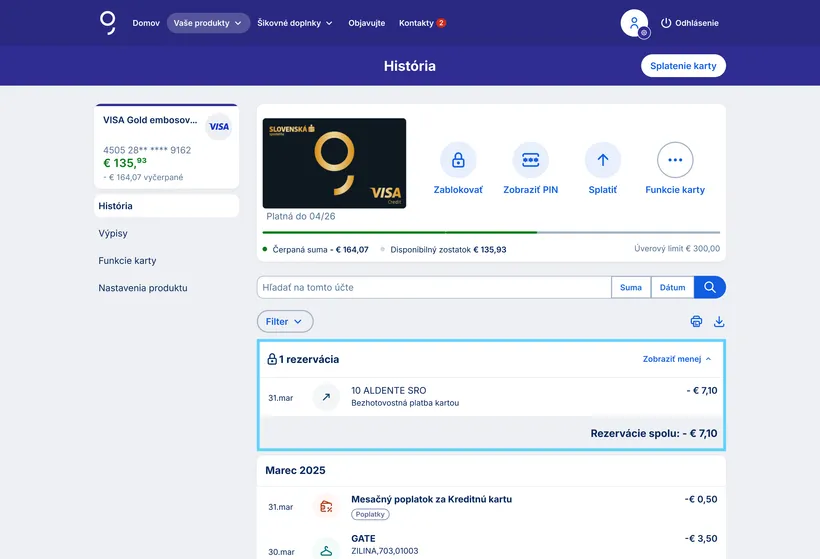The height and width of the screenshot is (559, 820).
Task: Open Zobraziť PIN icon
Action: [530, 160]
